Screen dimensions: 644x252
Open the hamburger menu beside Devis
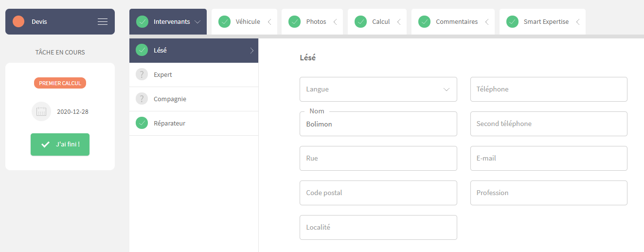tap(102, 21)
